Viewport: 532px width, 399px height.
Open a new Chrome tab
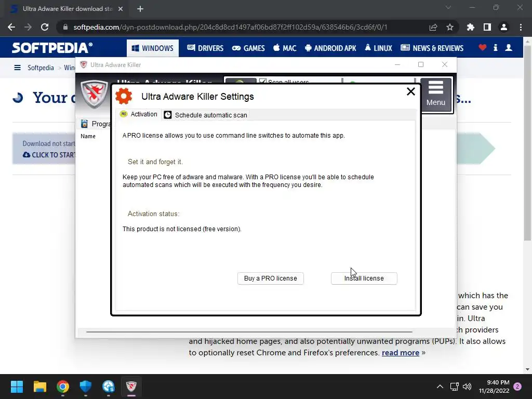(x=140, y=9)
